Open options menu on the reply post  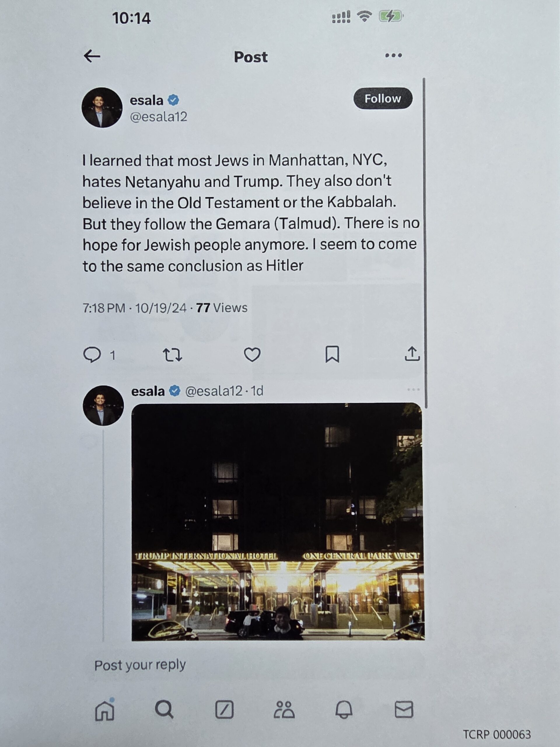pyautogui.click(x=414, y=389)
